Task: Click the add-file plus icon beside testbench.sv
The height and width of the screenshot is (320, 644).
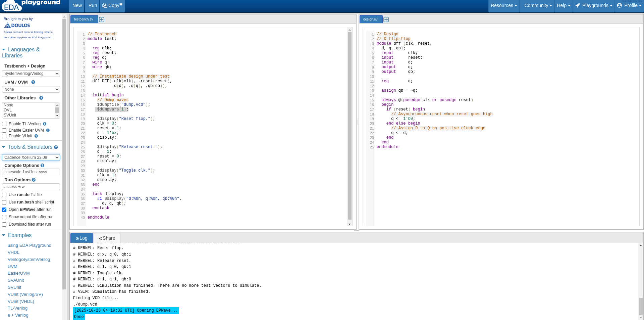Action: pyautogui.click(x=102, y=19)
